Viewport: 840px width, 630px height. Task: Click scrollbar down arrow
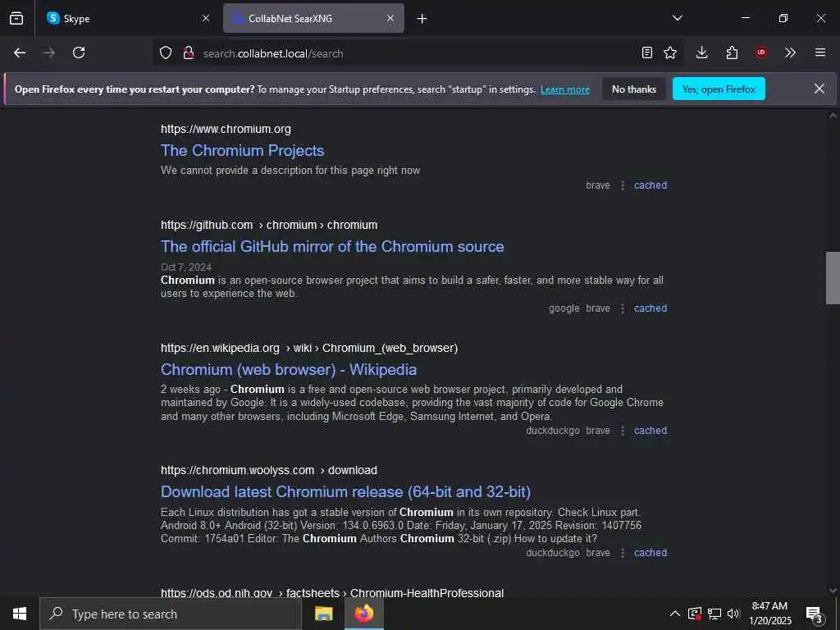[833, 591]
